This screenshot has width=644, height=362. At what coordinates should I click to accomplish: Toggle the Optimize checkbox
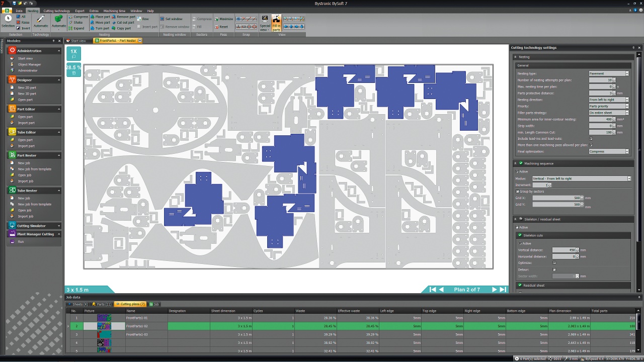pyautogui.click(x=554, y=262)
